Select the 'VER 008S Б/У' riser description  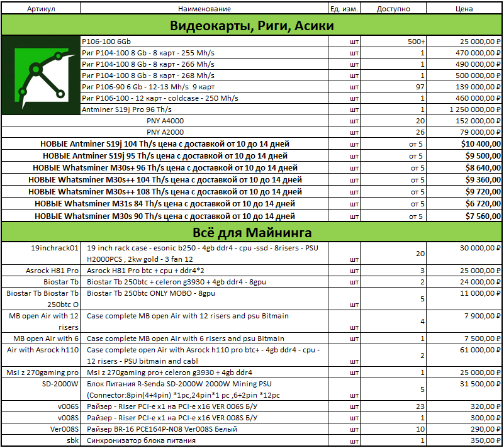(204, 417)
